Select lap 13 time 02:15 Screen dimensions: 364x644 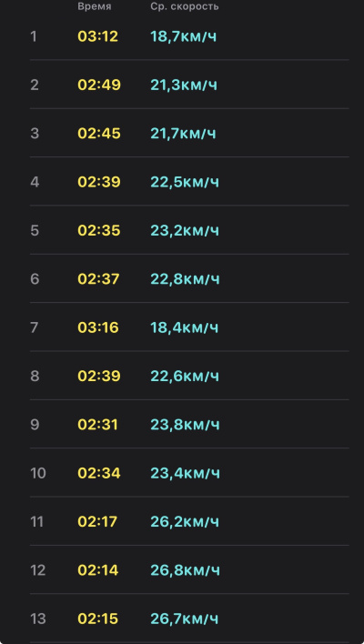tap(97, 619)
